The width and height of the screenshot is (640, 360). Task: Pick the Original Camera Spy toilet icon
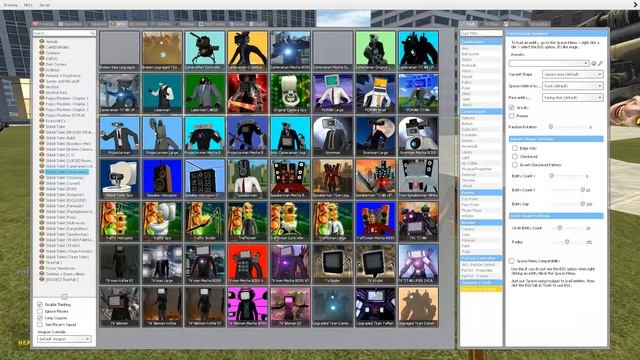click(290, 93)
